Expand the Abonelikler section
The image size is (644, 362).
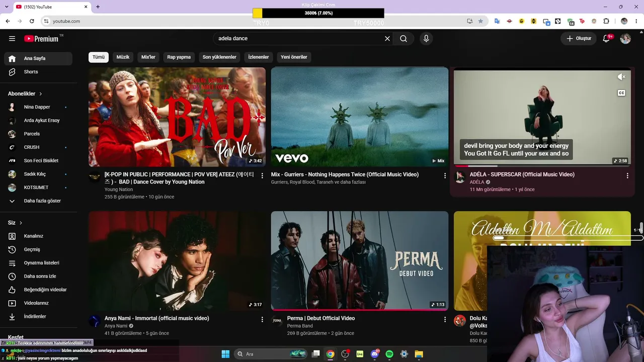point(25,94)
